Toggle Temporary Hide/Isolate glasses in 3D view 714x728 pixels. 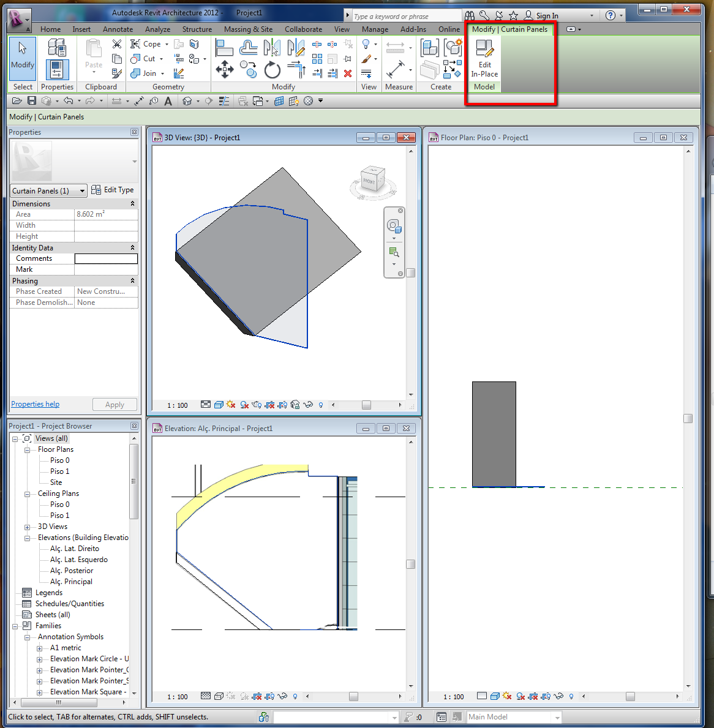pos(307,405)
